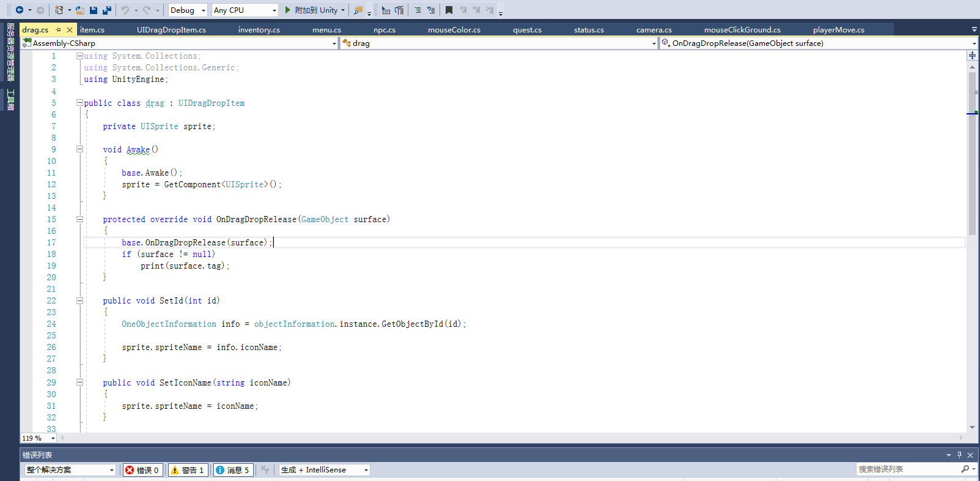Screen dimensions: 980x481
Task: Open the 119 % zoom level dropdown
Action: tap(39, 438)
